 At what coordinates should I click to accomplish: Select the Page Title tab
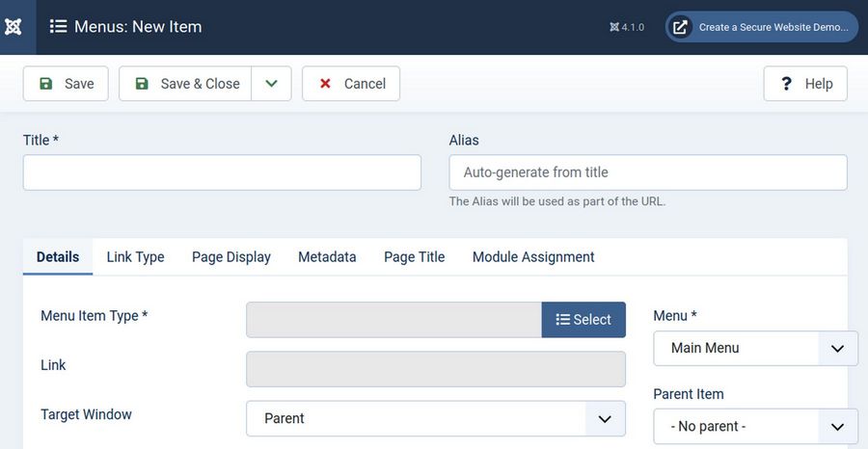(414, 257)
